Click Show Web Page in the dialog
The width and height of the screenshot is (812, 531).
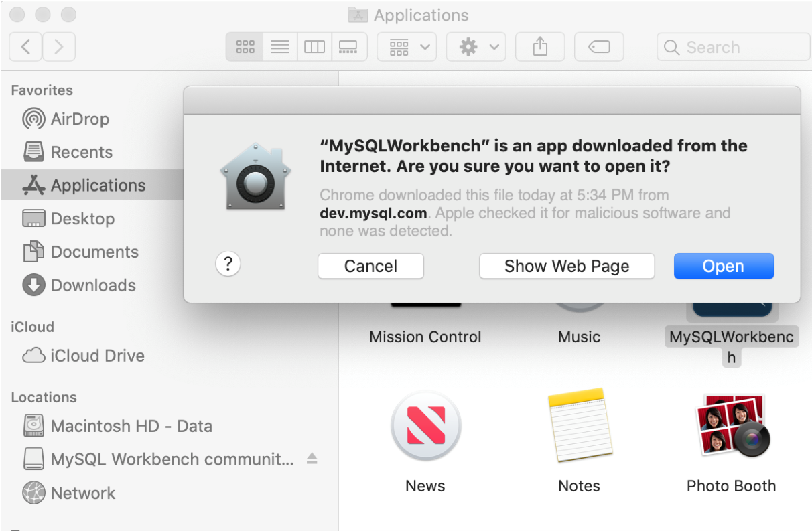(x=566, y=266)
